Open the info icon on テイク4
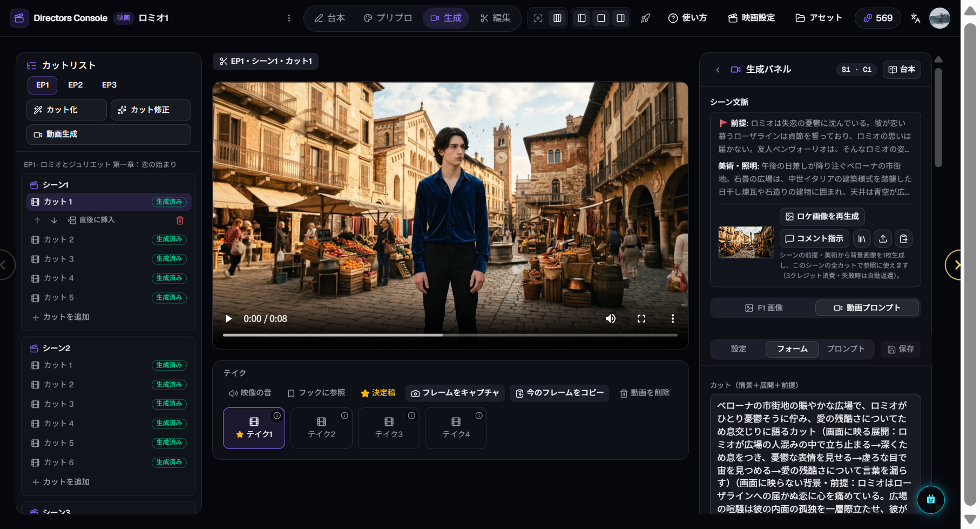The height and width of the screenshot is (529, 980). click(479, 416)
